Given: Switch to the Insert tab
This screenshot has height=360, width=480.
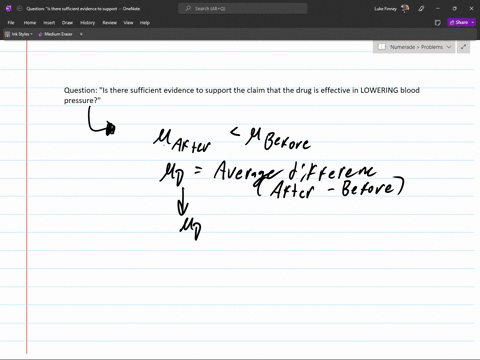Looking at the screenshot, I should (x=49, y=23).
